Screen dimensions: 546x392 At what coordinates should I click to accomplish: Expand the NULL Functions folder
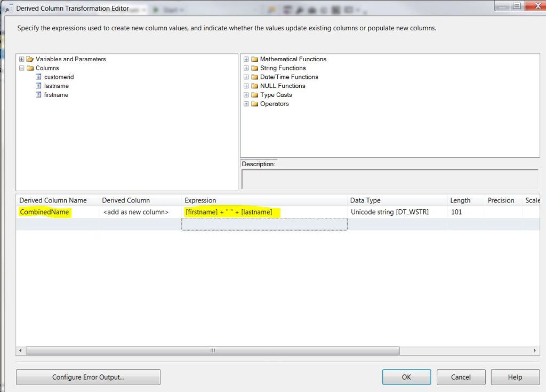click(246, 86)
